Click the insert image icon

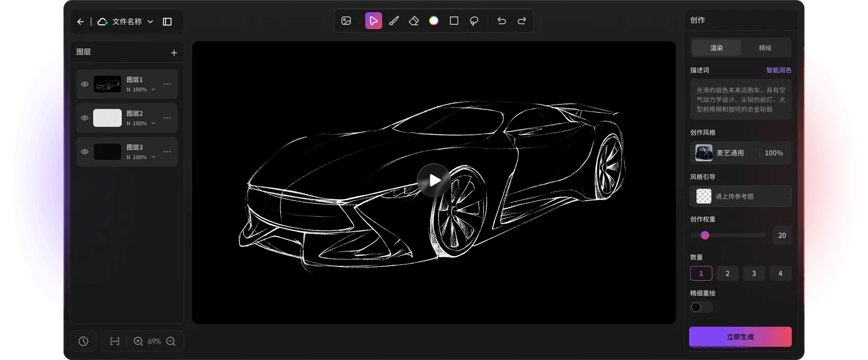click(346, 21)
